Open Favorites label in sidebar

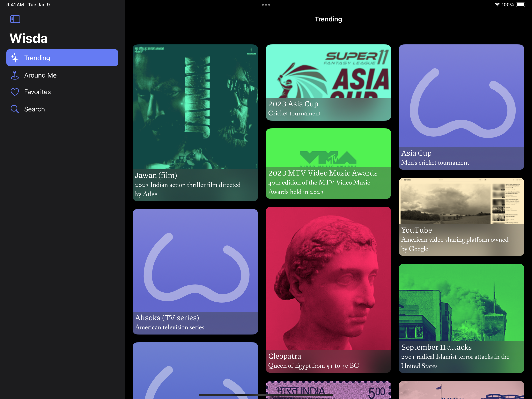click(x=38, y=92)
